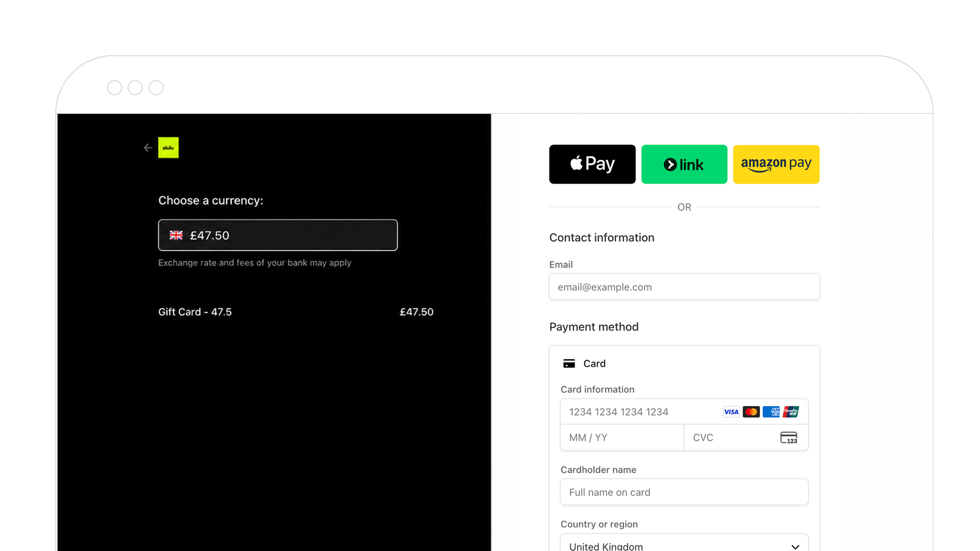Viewport: 980px width, 551px height.
Task: Click the exchange rate notice text
Action: coord(255,263)
